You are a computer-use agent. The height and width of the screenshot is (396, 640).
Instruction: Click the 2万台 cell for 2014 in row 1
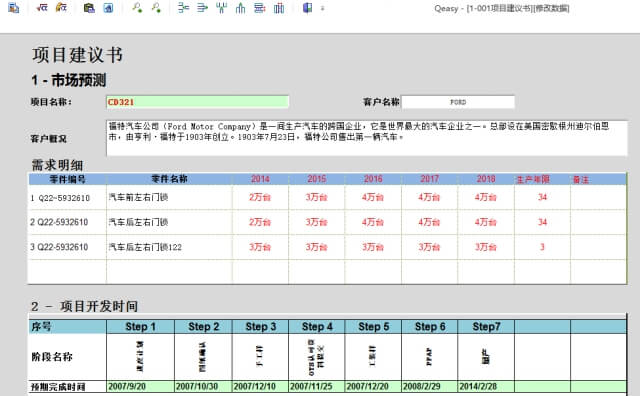pyautogui.click(x=260, y=198)
